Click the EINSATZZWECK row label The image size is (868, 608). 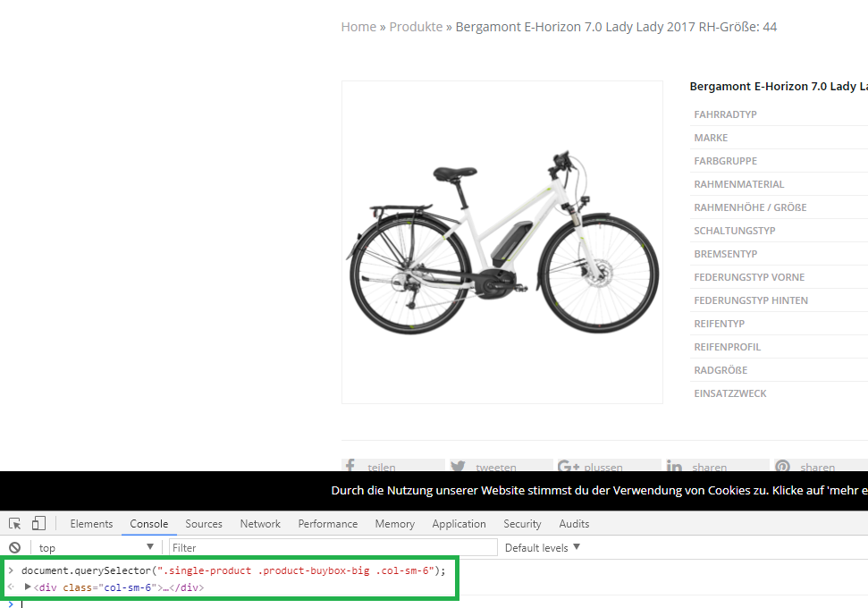tap(730, 393)
